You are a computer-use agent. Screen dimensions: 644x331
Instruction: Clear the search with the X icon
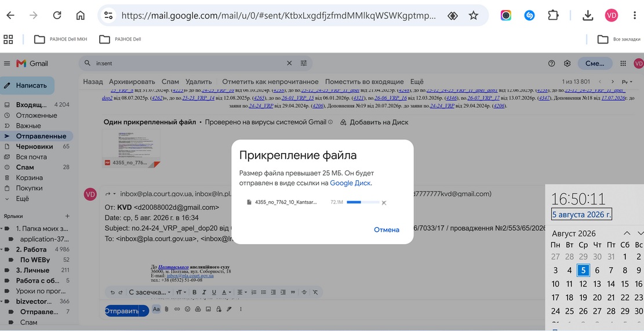pos(289,63)
